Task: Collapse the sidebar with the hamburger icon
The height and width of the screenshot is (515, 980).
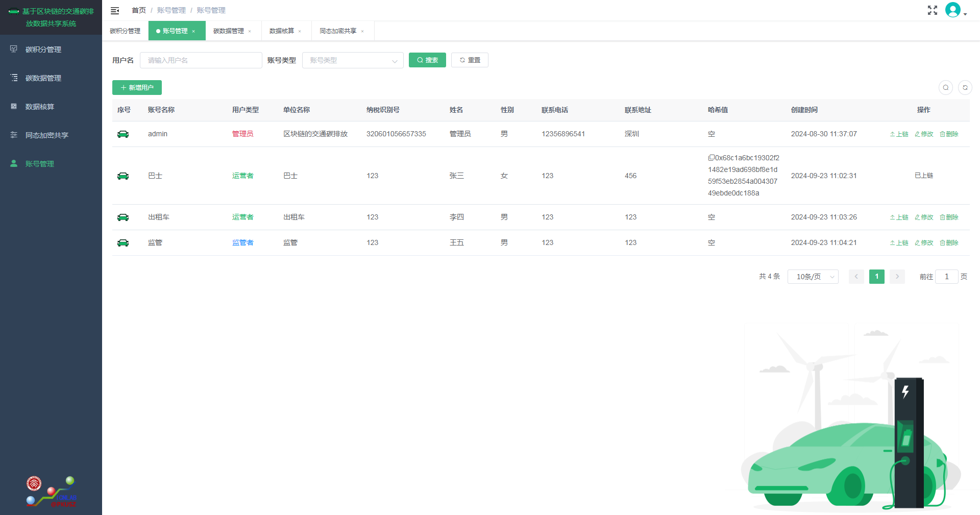Action: point(115,10)
